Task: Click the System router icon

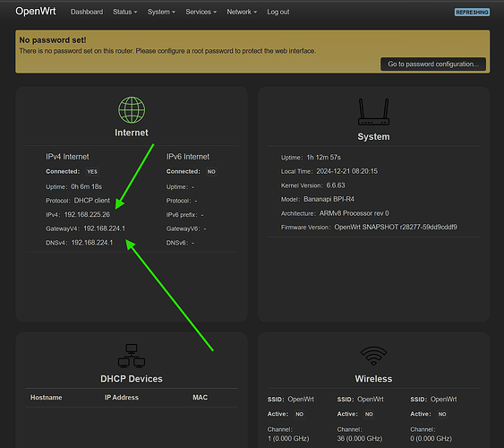Action: click(373, 112)
